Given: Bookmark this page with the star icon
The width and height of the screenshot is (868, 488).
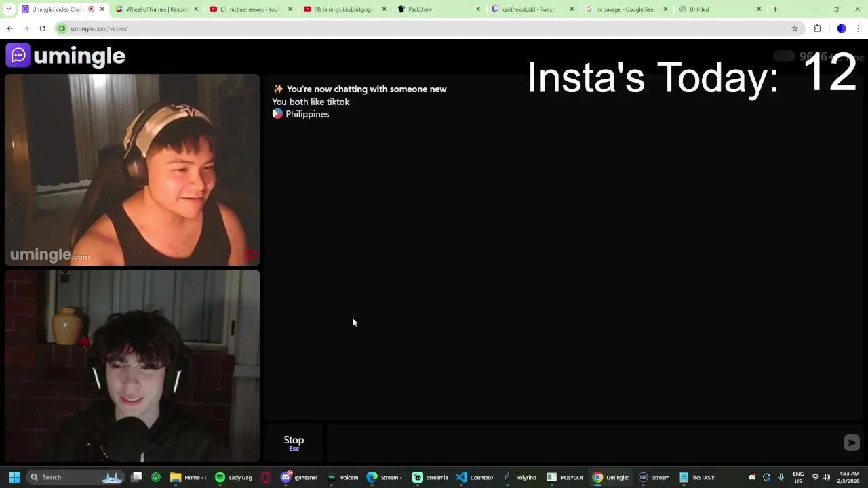Looking at the screenshot, I should point(795,28).
